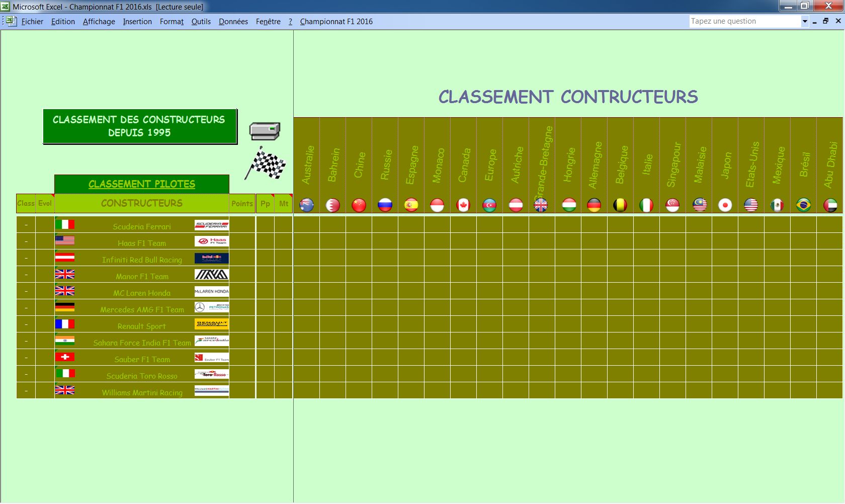Screen dimensions: 845x504
Task: Click the Mexique flag icon
Action: (777, 205)
